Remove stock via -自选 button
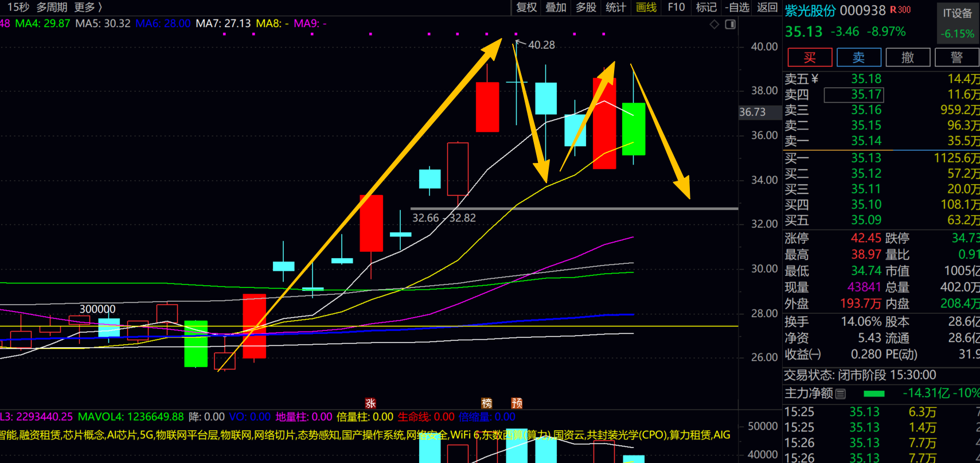This screenshot has width=980, height=463. (737, 7)
